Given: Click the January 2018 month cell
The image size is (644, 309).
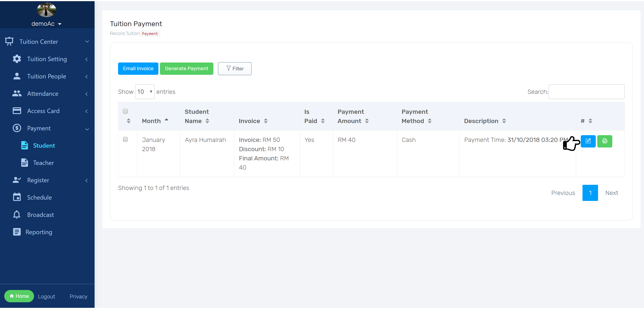Looking at the screenshot, I should (x=158, y=153).
